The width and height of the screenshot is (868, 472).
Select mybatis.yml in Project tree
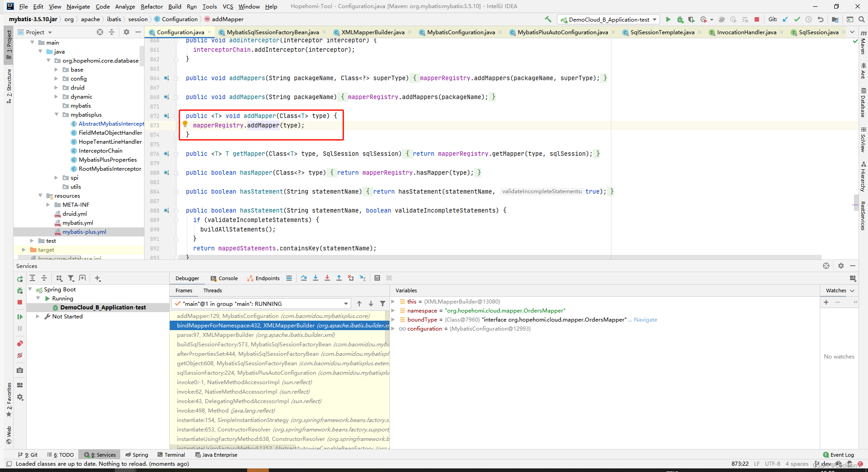(78, 222)
